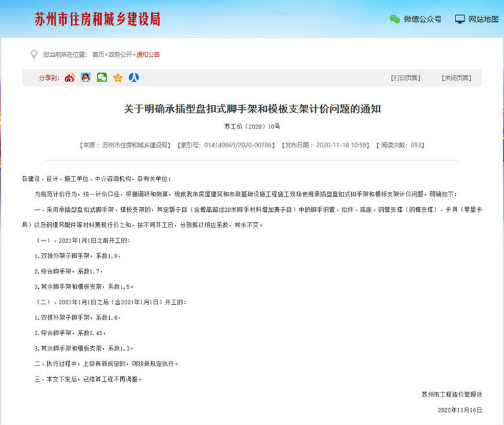Click the blue share icon after Qzone star

[134, 78]
